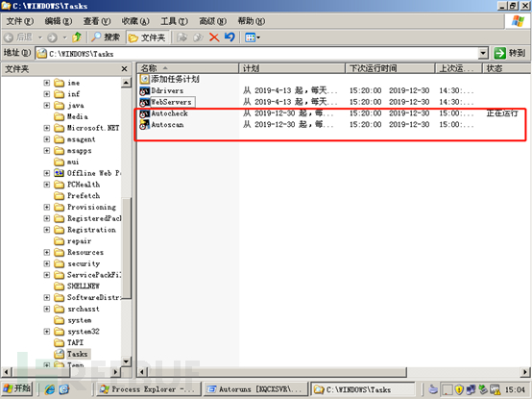Expand the Resources folder tree node
This screenshot has width=532, height=399.
47,252
